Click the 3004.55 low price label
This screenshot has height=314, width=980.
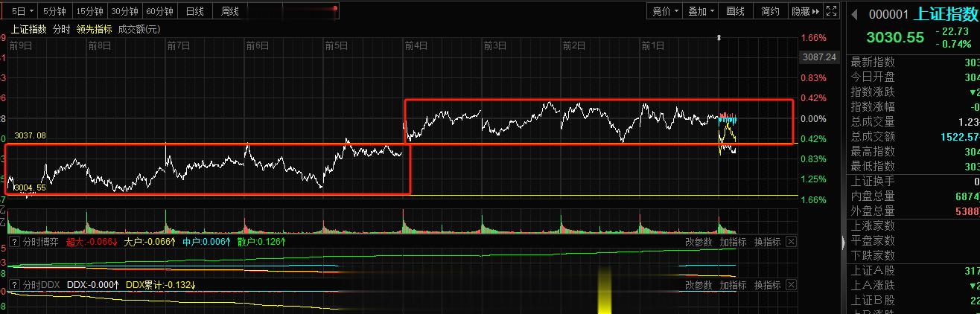pos(31,188)
